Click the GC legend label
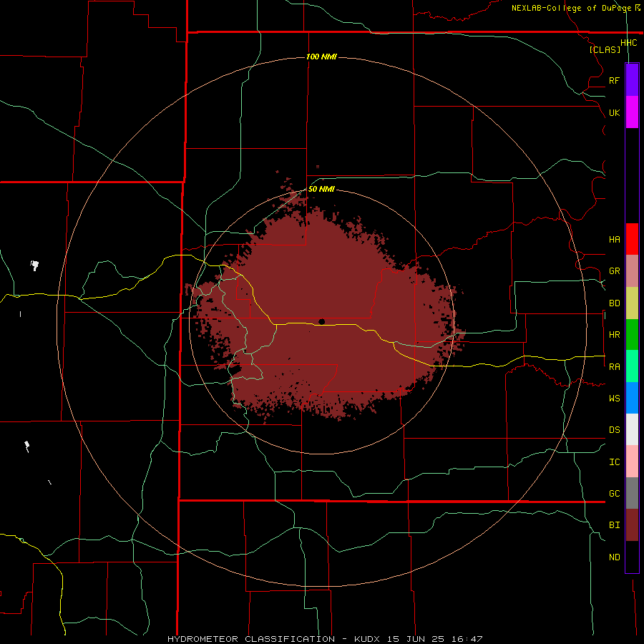Screen dimensions: 644x644 (614, 494)
